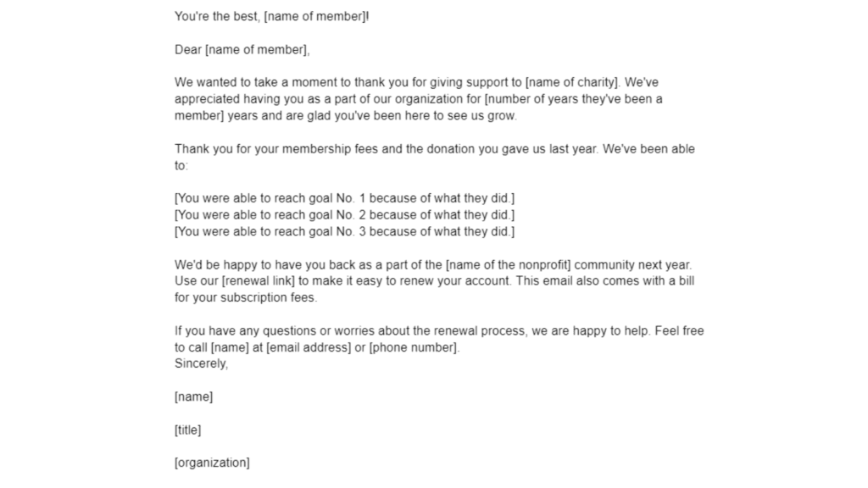Image resolution: width=868 pixels, height=488 pixels.
Task: Click the [name] placeholder after "to call"
Action: 230,347
